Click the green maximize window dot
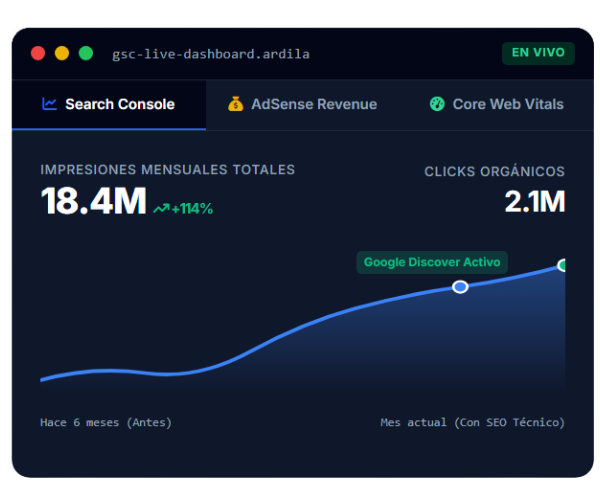This screenshot has width=600, height=500. tap(86, 53)
